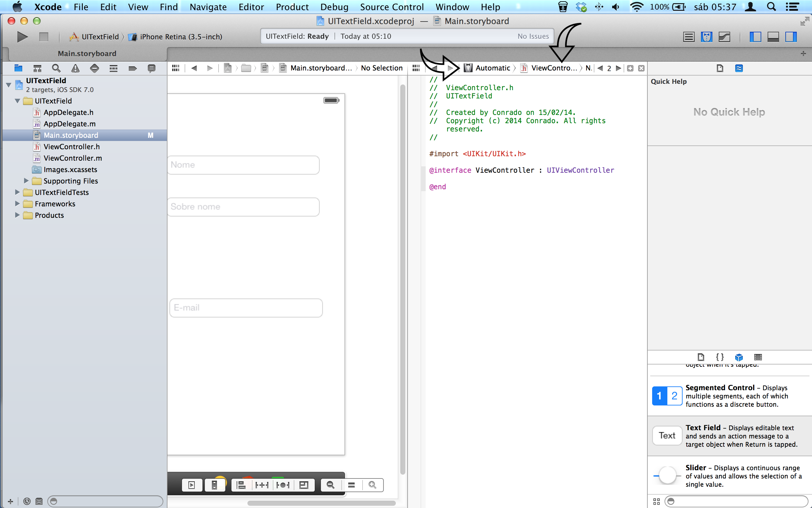Go forward in storyboard editor history
This screenshot has height=508, width=812.
[210, 68]
